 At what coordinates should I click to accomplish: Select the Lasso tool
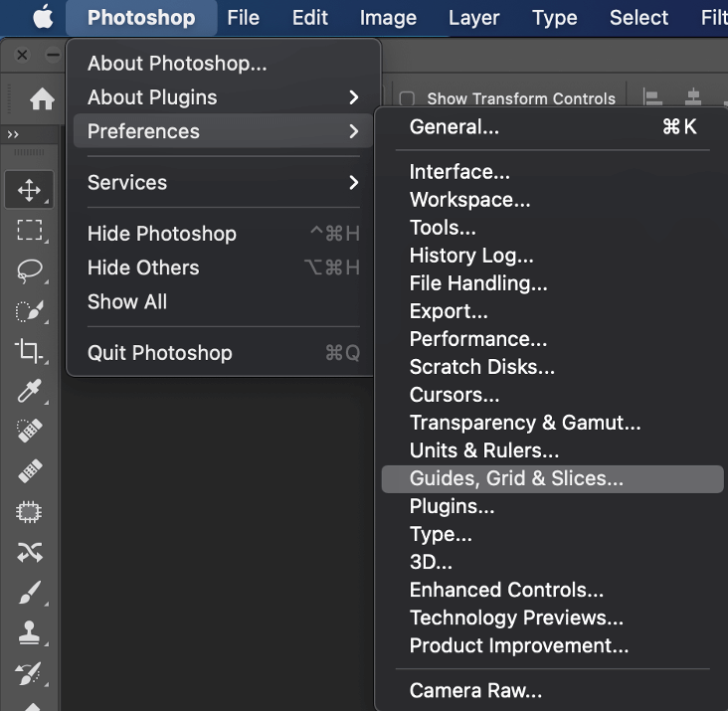(x=29, y=270)
